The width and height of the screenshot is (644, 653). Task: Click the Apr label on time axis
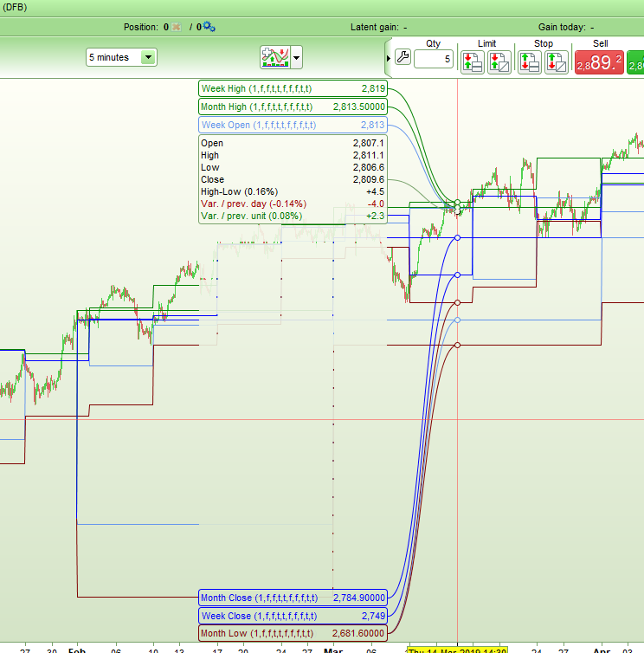[x=602, y=650]
